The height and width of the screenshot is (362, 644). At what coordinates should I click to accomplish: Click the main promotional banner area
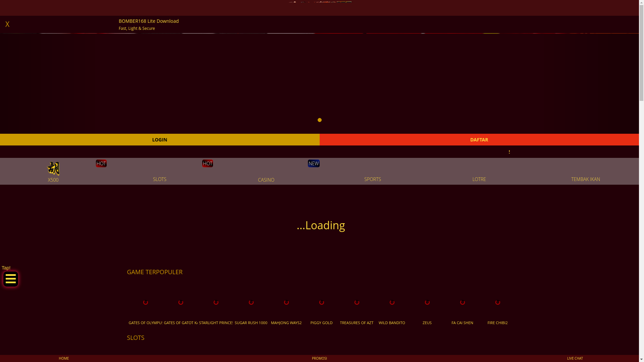(x=319, y=83)
